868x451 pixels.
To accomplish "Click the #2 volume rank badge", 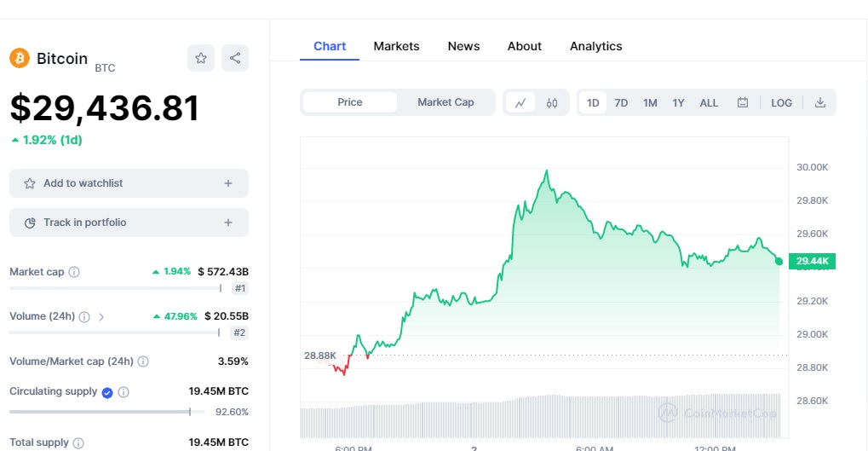I will click(x=239, y=333).
